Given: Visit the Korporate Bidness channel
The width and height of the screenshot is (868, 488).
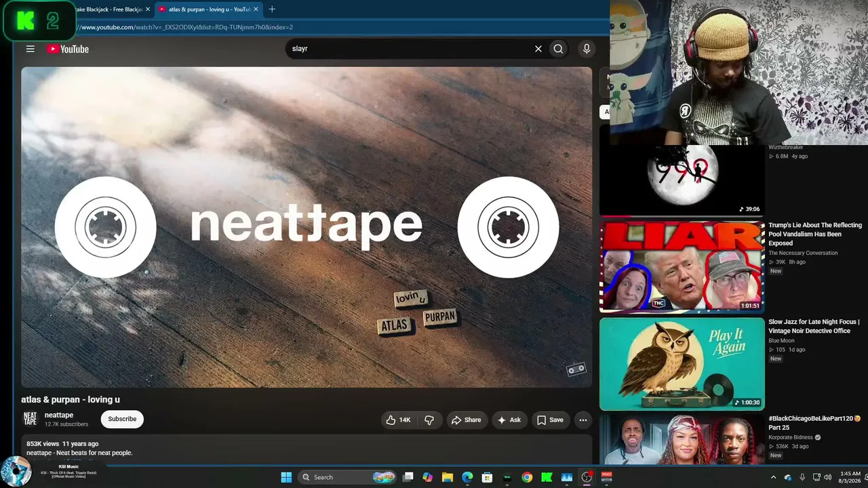Looking at the screenshot, I should [791, 438].
